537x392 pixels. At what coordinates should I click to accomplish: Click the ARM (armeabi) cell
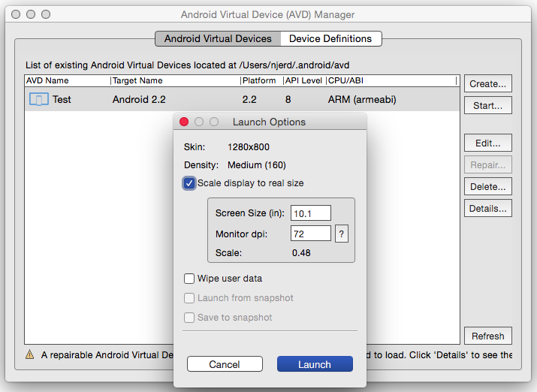tap(362, 99)
